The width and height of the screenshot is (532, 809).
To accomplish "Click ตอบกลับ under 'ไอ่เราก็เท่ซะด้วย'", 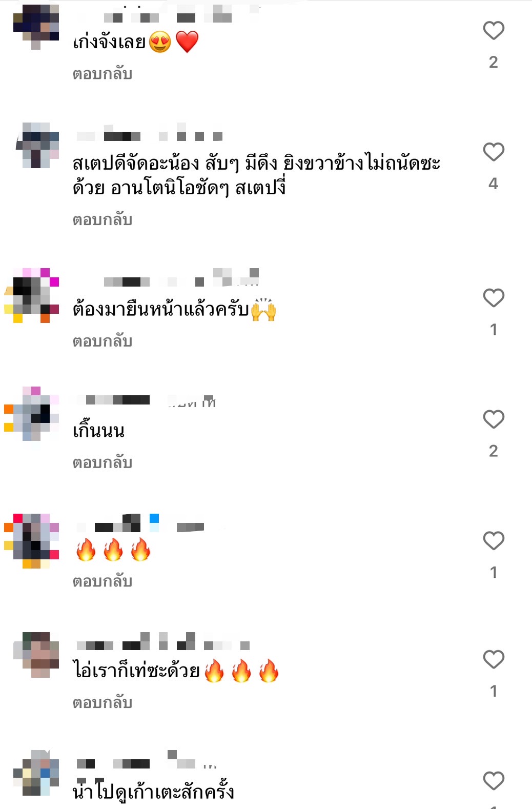I will pyautogui.click(x=103, y=702).
